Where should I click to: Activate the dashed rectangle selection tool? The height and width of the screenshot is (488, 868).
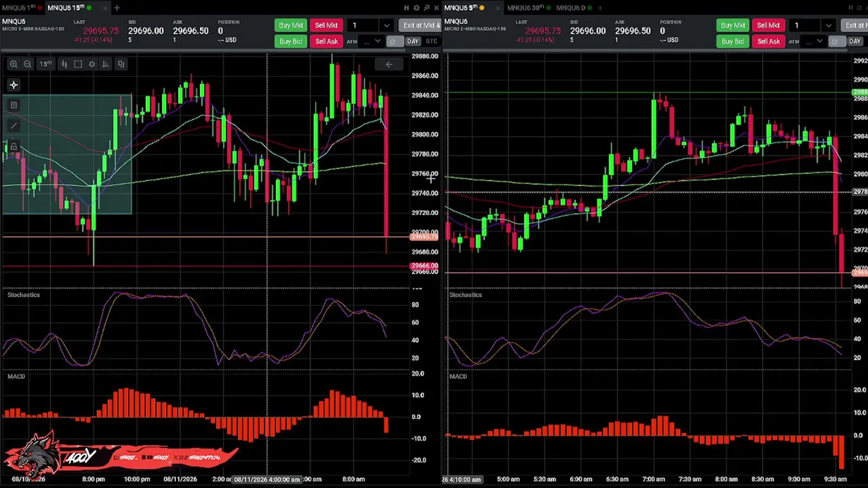coord(78,64)
